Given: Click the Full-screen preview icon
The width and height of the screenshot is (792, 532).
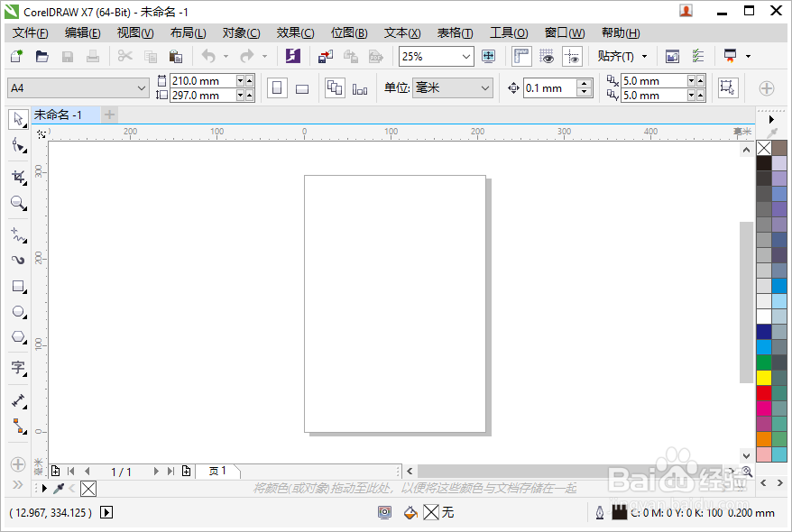Looking at the screenshot, I should click(488, 56).
